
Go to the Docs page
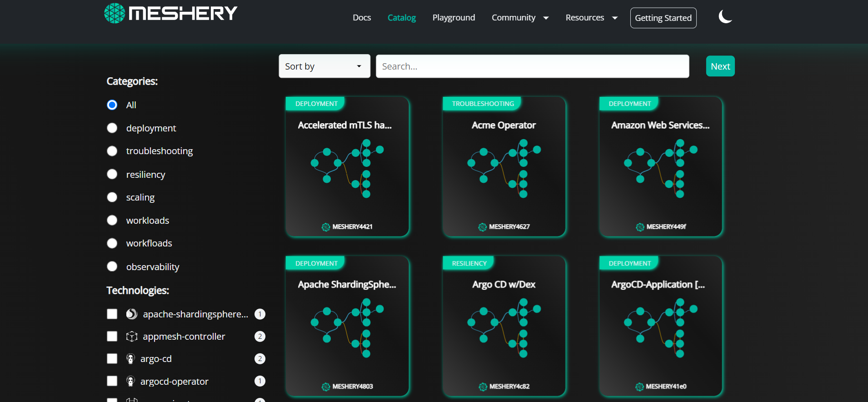(x=362, y=18)
